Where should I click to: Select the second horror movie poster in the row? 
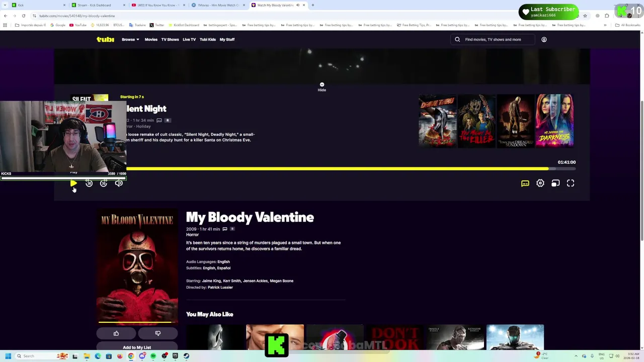click(x=476, y=120)
